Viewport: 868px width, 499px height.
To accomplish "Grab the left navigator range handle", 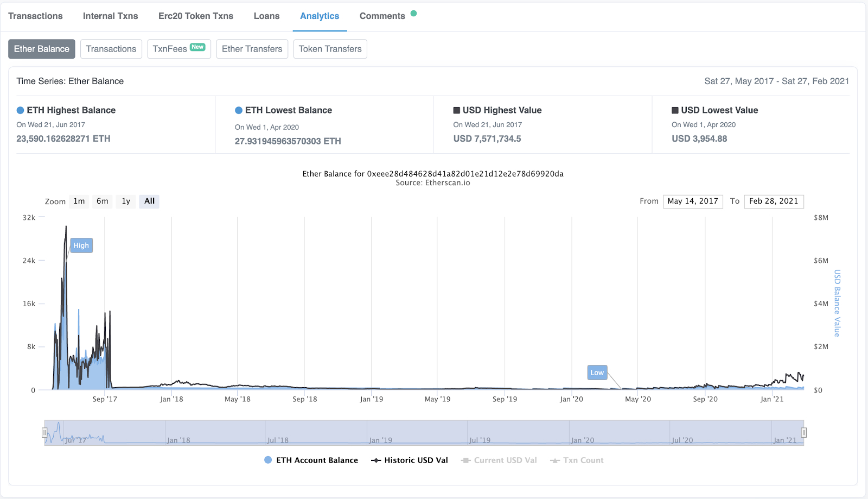I will click(x=44, y=433).
